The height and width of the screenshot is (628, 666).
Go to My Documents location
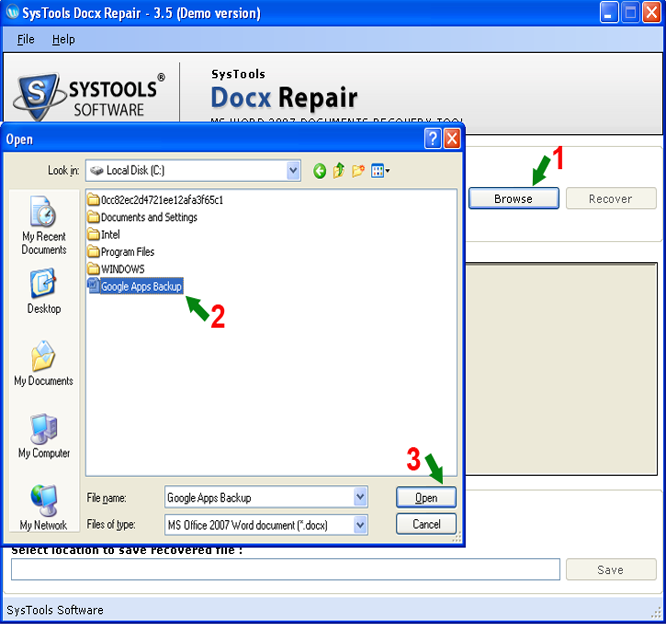(x=44, y=364)
